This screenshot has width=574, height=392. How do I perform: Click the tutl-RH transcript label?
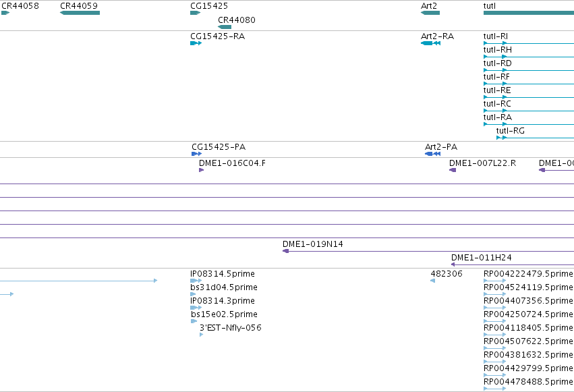click(498, 50)
